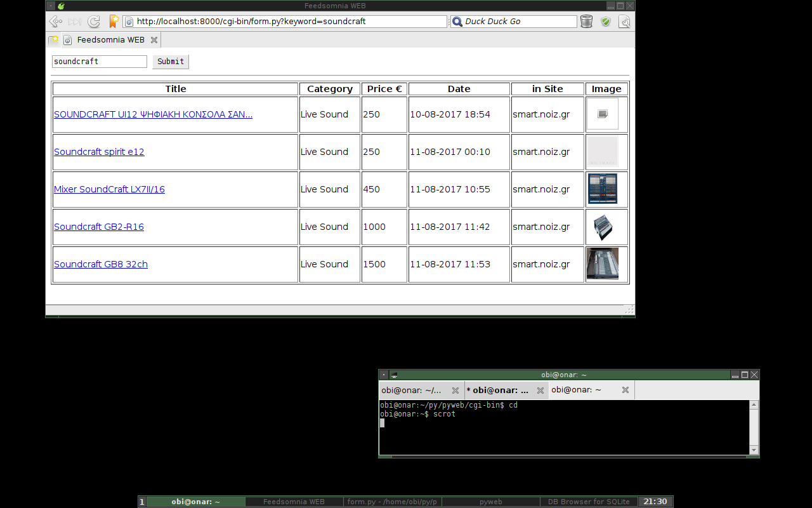Image resolution: width=812 pixels, height=508 pixels.
Task: Click the broken image thumbnail for SOUNDCRAFT UI12
Action: pos(603,114)
